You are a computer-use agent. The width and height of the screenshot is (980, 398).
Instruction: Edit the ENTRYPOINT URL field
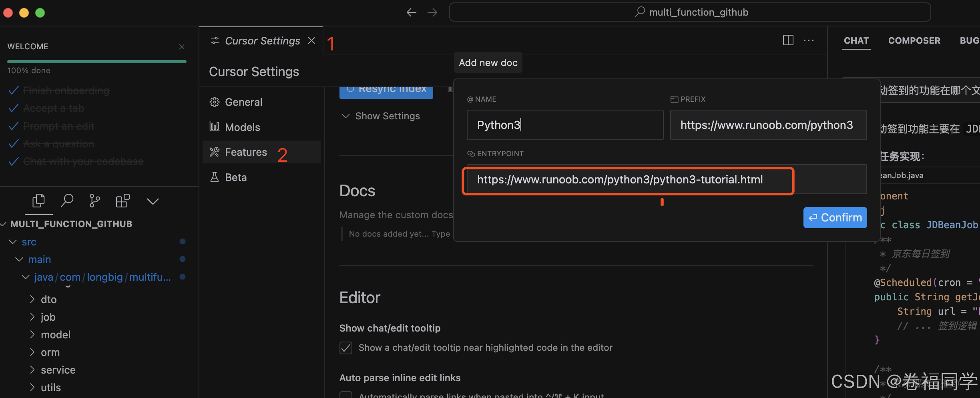pos(667,179)
